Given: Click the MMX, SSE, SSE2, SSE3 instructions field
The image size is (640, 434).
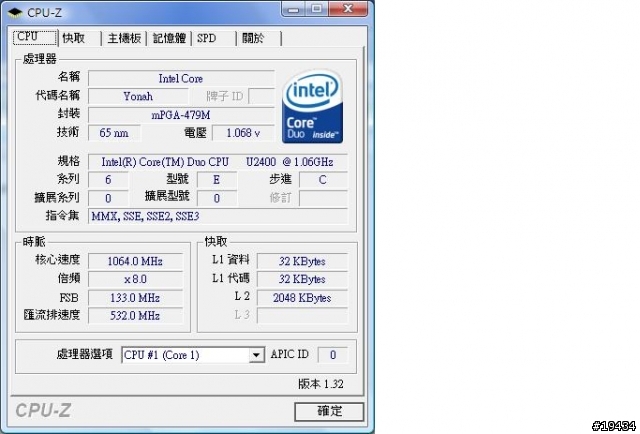Looking at the screenshot, I should tap(218, 216).
